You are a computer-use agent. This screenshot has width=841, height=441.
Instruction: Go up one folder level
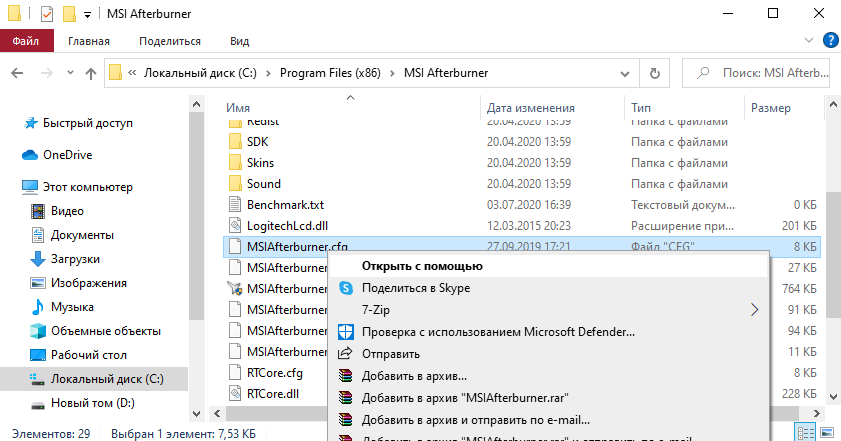[91, 73]
